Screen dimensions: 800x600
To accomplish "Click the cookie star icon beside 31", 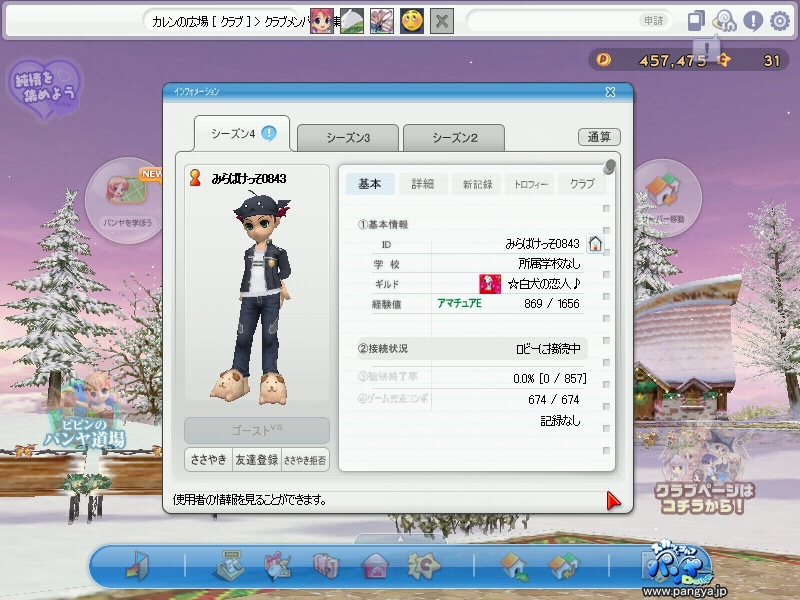I will click(723, 60).
